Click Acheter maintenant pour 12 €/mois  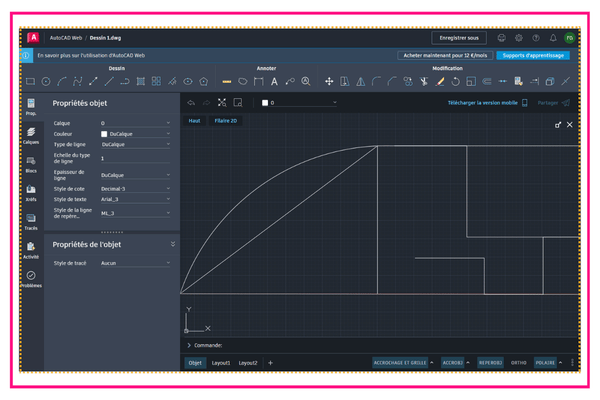[x=445, y=56]
